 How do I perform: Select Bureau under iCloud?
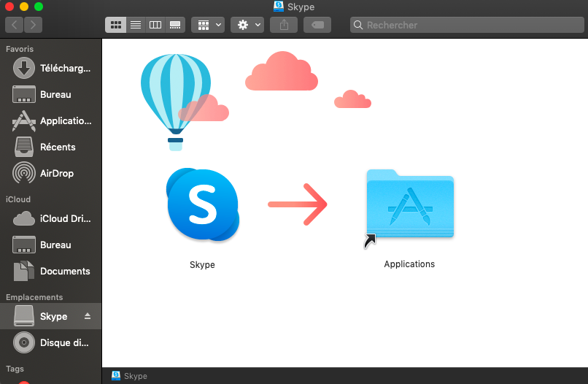[x=50, y=245]
